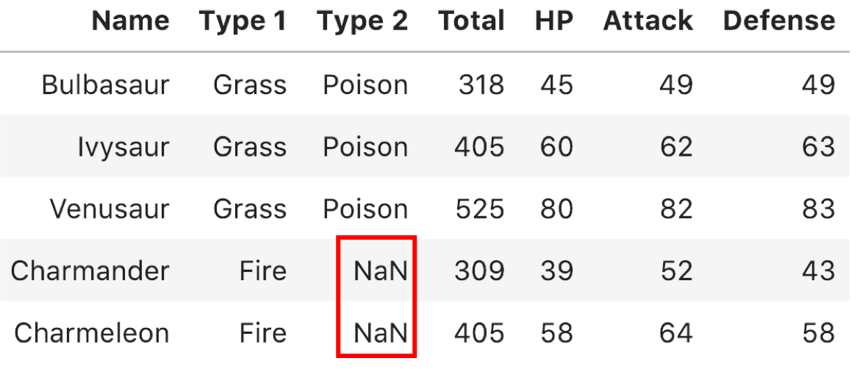Click the NaN value in Charmander's row

[380, 271]
